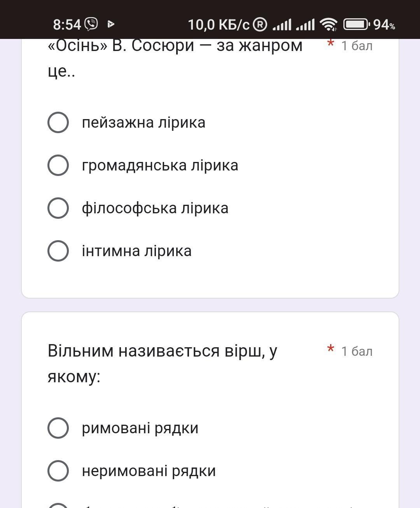Click '1 бал' next to the «Осінь» question
The width and height of the screenshot is (420, 508).
(x=357, y=46)
